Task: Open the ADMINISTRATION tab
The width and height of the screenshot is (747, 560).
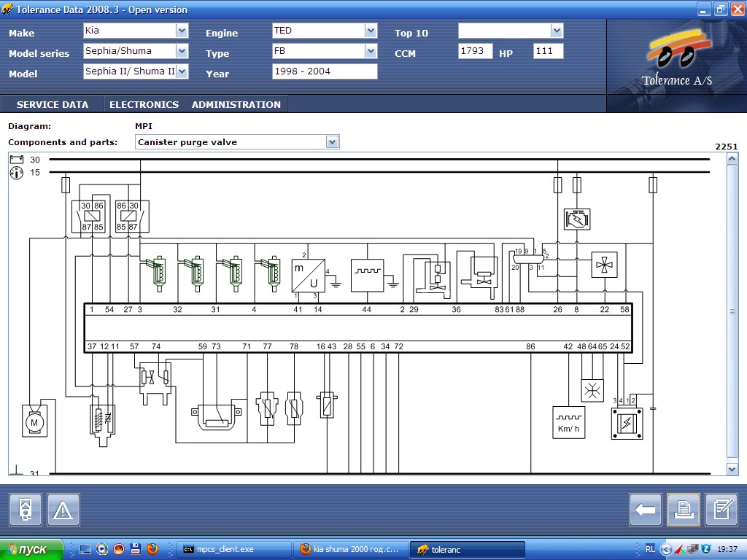Action: point(236,104)
